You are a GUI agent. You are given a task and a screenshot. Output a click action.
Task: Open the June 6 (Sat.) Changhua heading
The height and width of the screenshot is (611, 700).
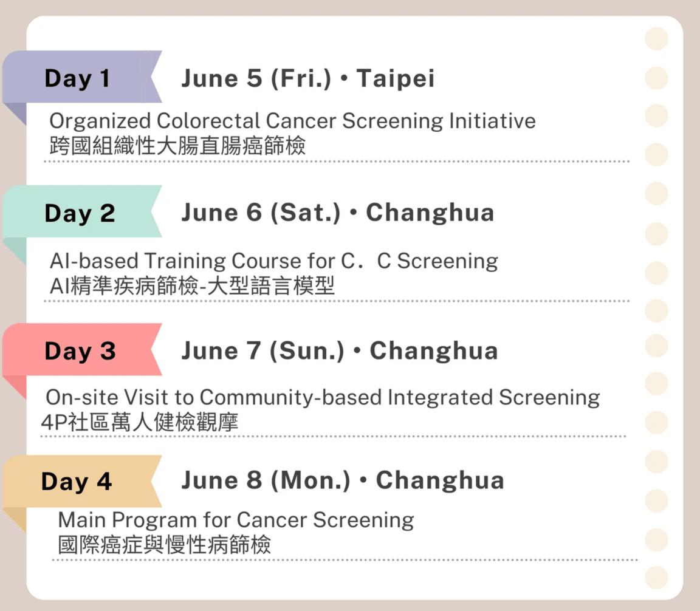pos(337,213)
